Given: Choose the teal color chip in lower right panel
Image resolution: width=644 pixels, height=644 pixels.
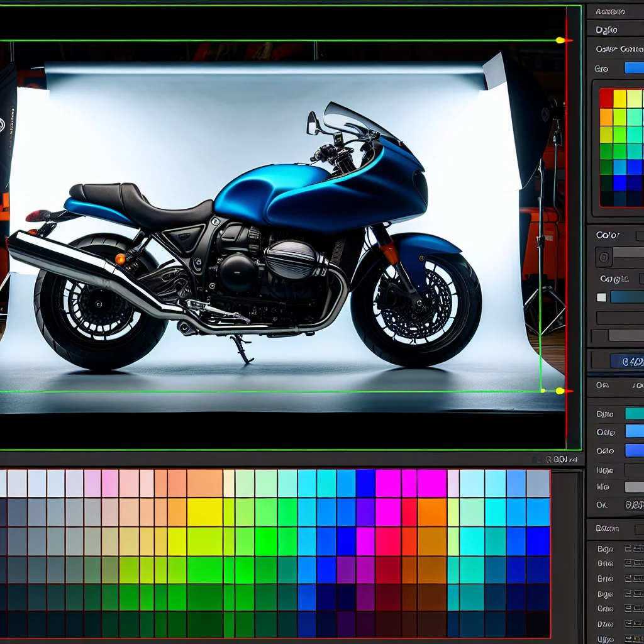Looking at the screenshot, I should (634, 413).
